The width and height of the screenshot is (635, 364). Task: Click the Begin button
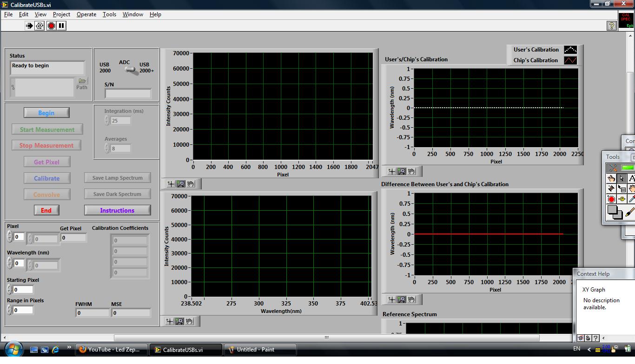(46, 113)
